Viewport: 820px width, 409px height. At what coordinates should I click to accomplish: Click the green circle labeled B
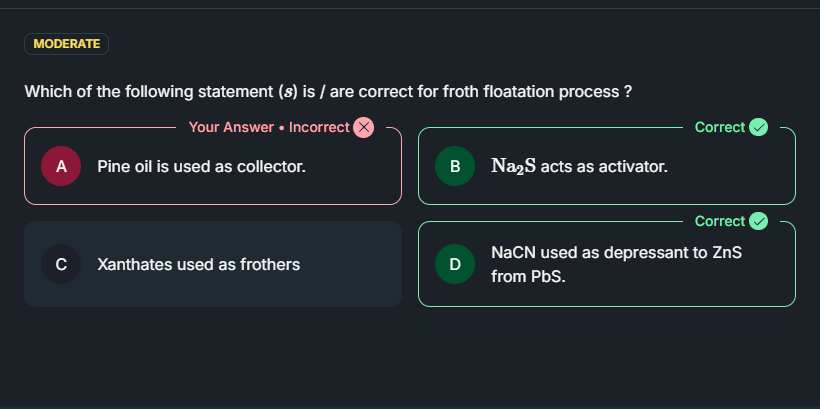[x=455, y=166]
